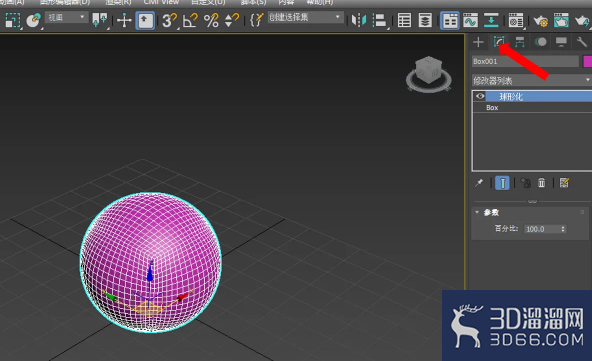592x361 pixels.
Task: Open the 自定义(U) menu
Action: (x=208, y=2)
